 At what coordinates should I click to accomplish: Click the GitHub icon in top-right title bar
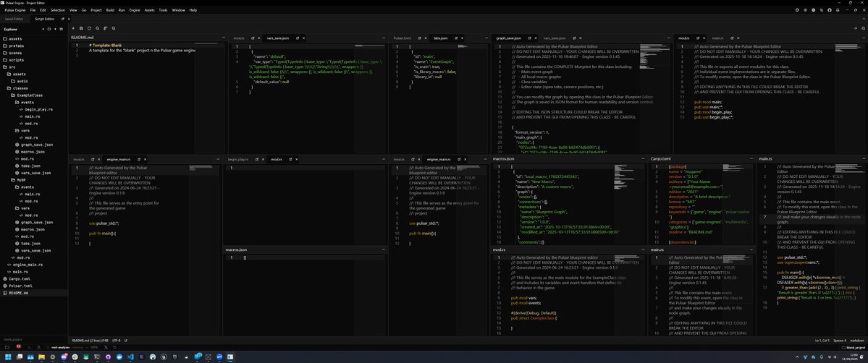829,10
